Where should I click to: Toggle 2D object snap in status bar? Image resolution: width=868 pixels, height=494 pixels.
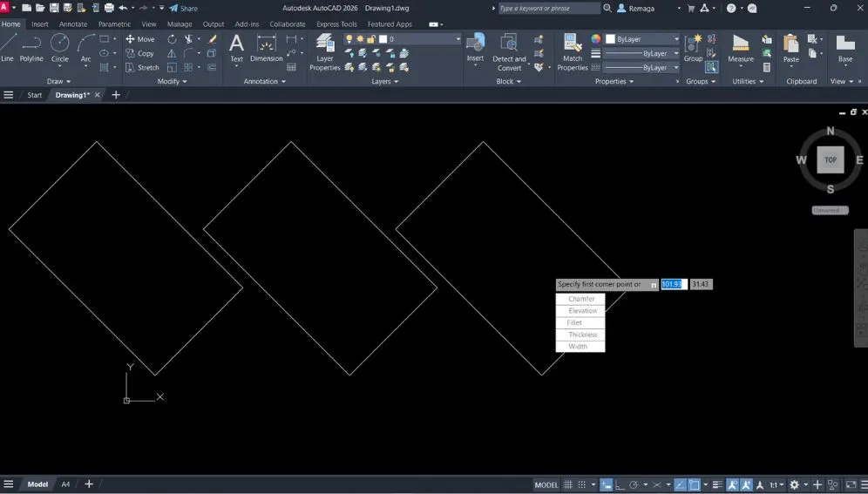[695, 484]
